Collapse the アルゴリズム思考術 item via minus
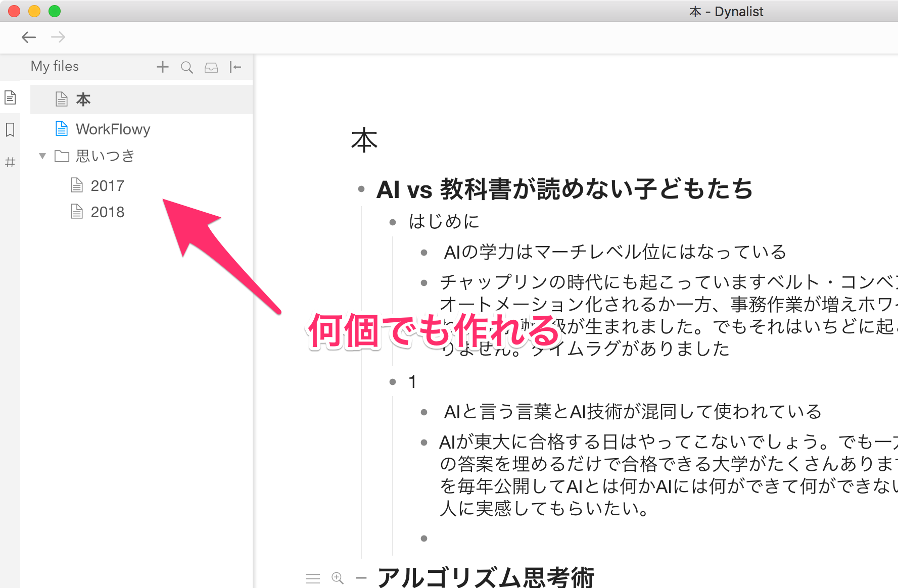 tap(361, 578)
